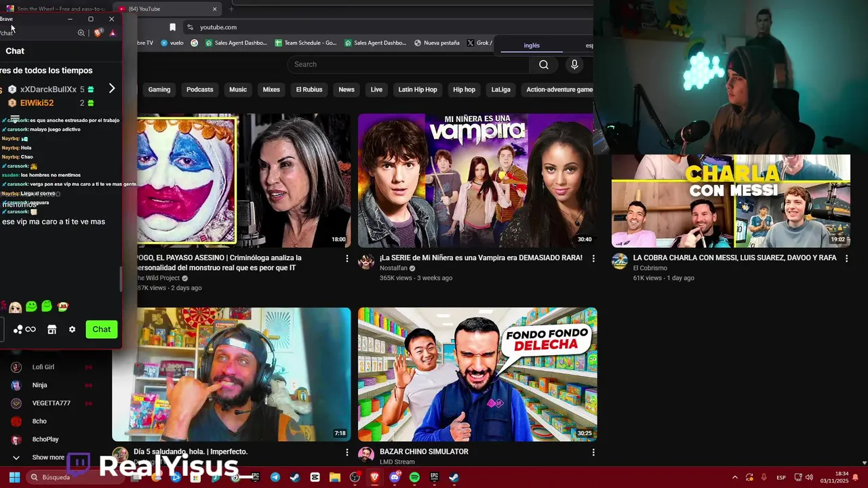Open Brave browser taskbar icon
This screenshot has width=868, height=488.
pos(374,477)
